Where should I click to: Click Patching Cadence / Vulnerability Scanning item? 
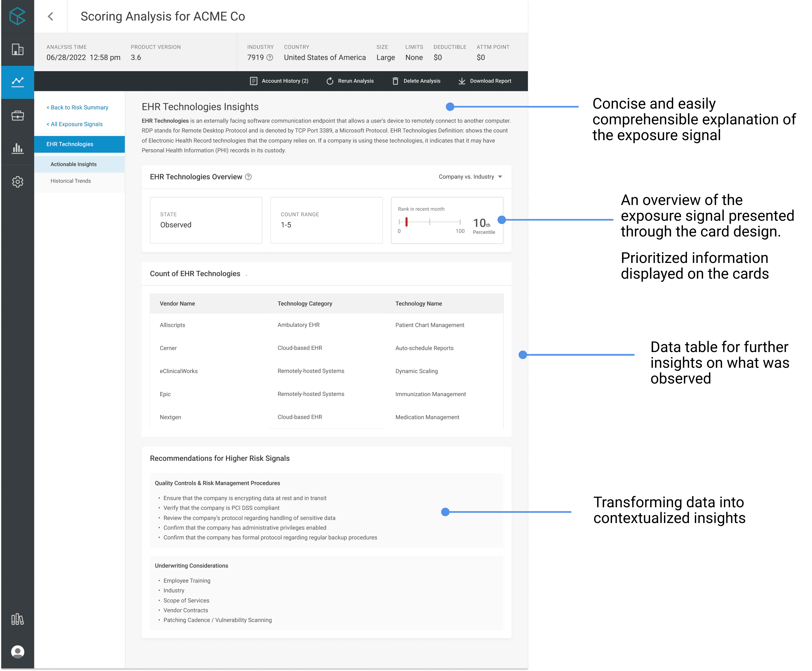click(x=217, y=620)
